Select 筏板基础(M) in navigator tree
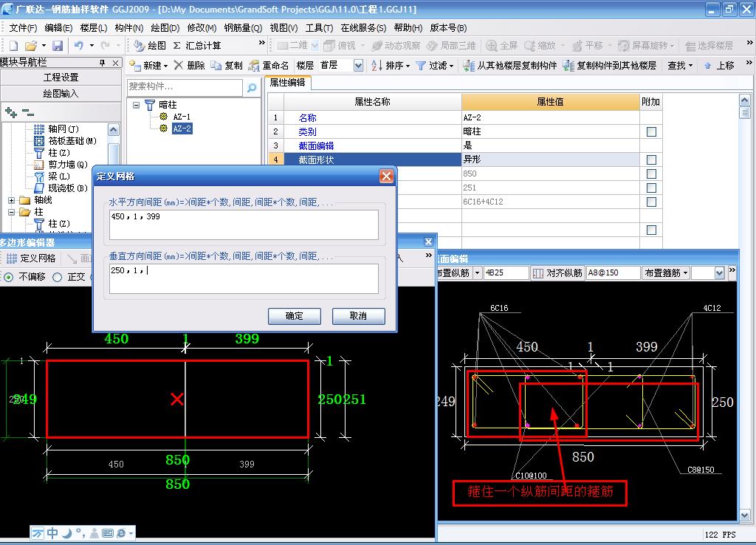Image resolution: width=756 pixels, height=545 pixels. [72, 141]
